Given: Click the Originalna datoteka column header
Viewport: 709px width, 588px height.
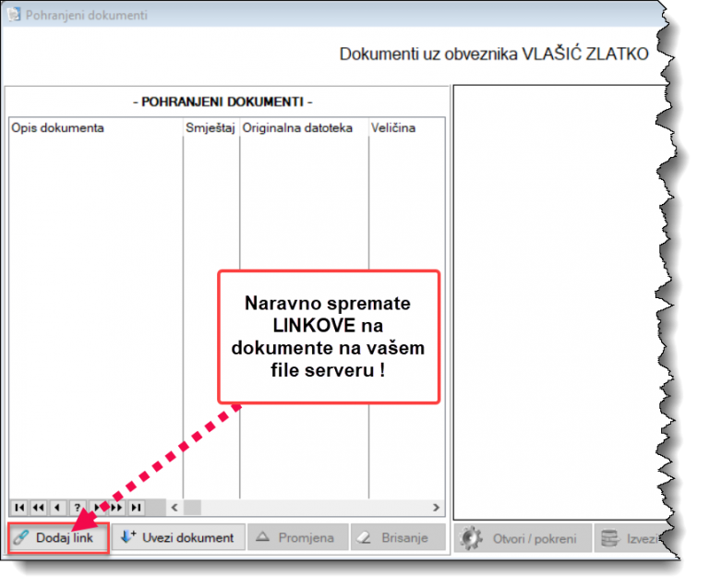Looking at the screenshot, I should click(304, 128).
